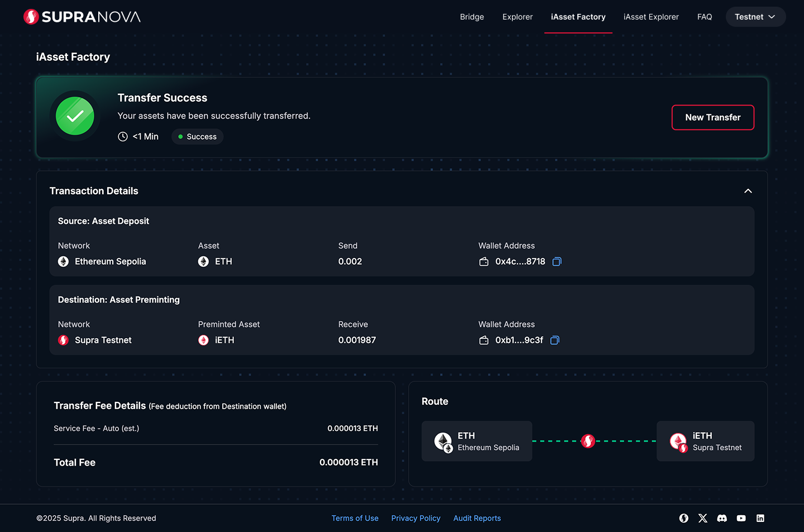Switch to the Bridge tab

click(472, 17)
